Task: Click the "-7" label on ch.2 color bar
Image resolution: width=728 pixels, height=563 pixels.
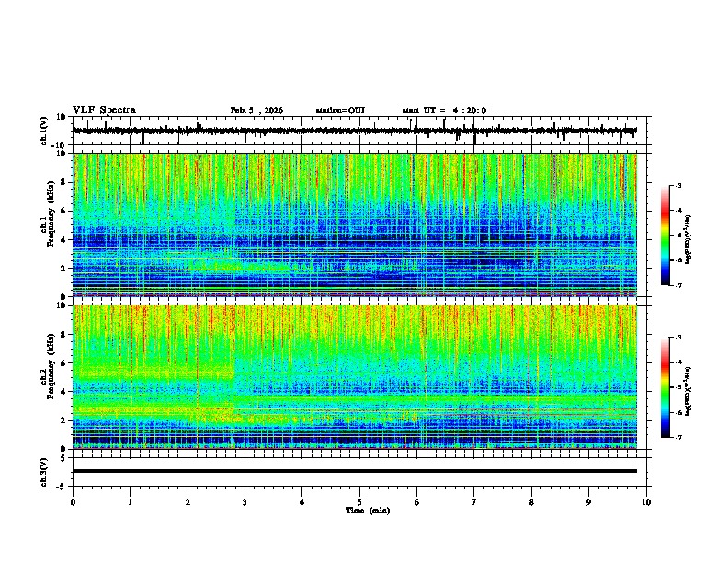Action: point(677,437)
